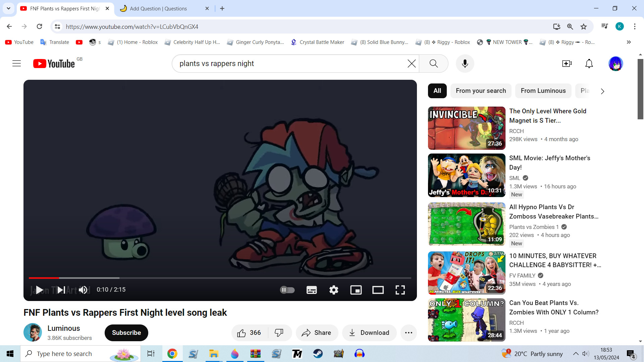
Task: Mute the video volume
Action: tap(83, 290)
